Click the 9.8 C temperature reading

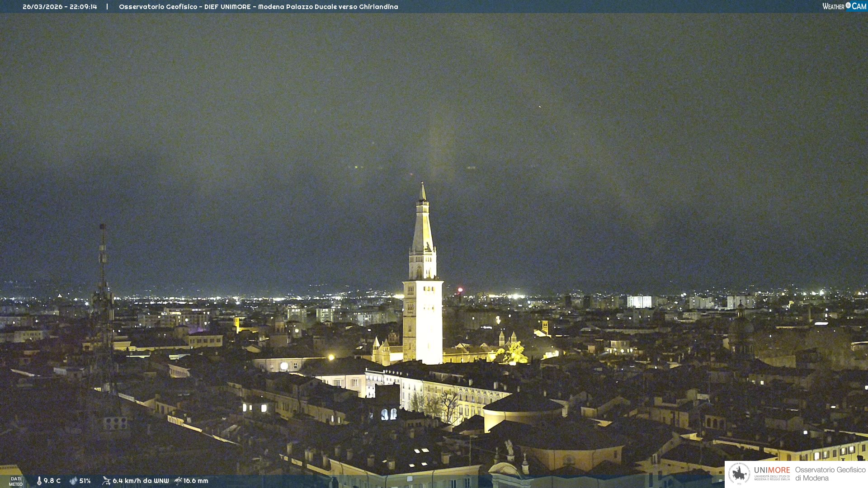(x=52, y=481)
